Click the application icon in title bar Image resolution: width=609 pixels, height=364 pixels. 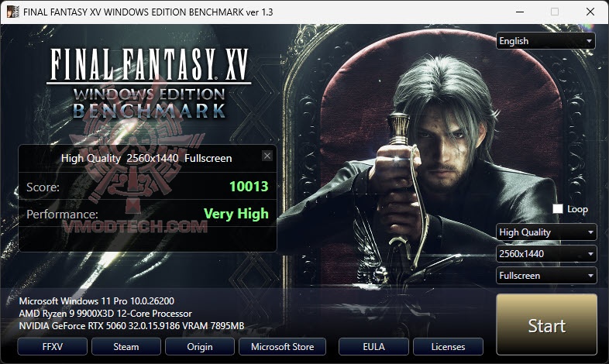click(12, 12)
